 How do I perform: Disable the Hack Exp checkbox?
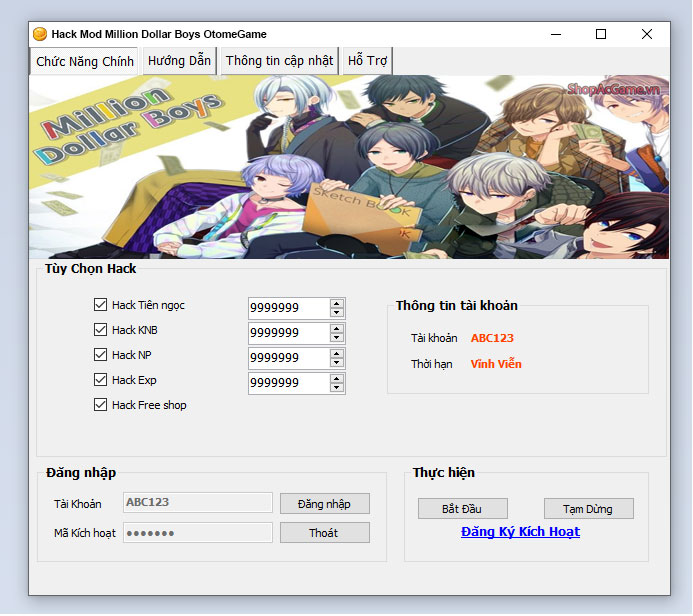(100, 380)
